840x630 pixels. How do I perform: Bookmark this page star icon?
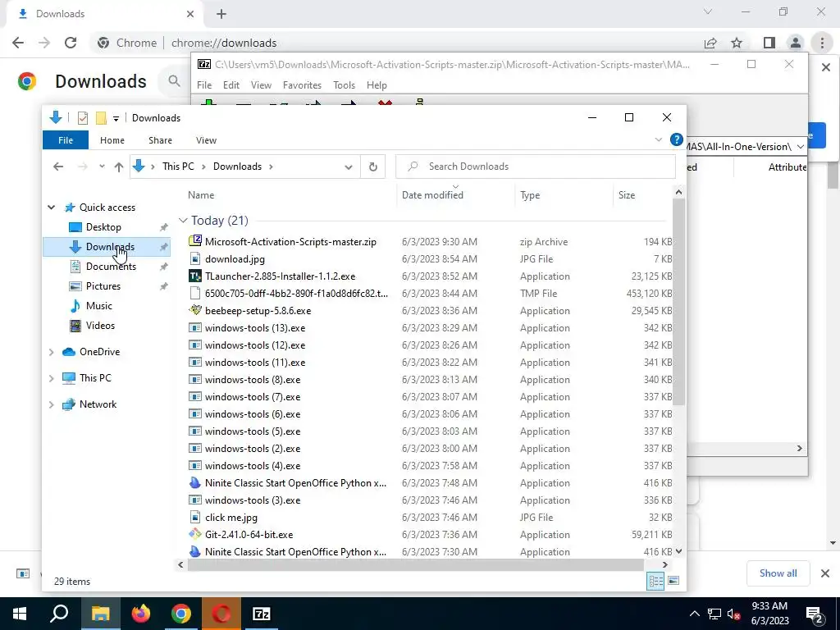[x=737, y=43]
